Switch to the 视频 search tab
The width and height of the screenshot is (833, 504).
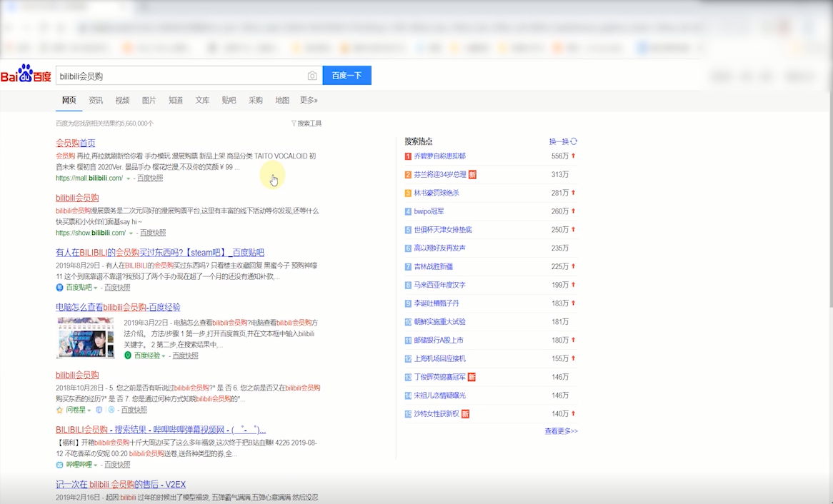(122, 100)
